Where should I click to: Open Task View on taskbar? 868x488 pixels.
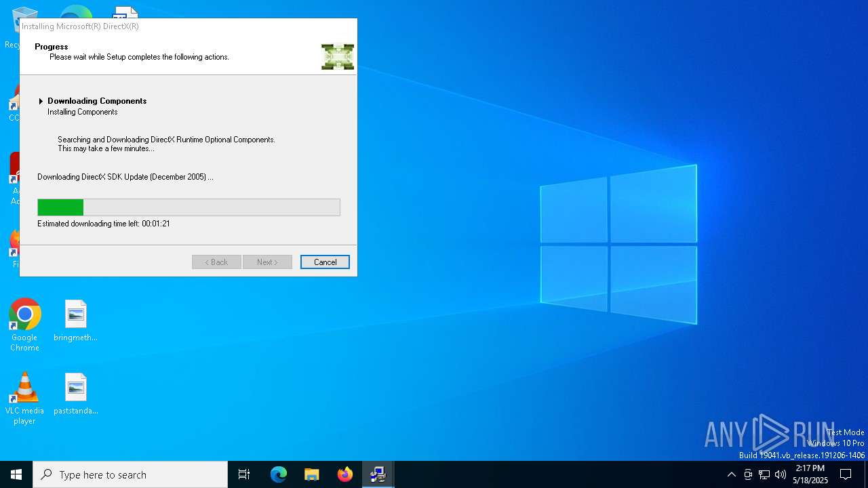244,474
